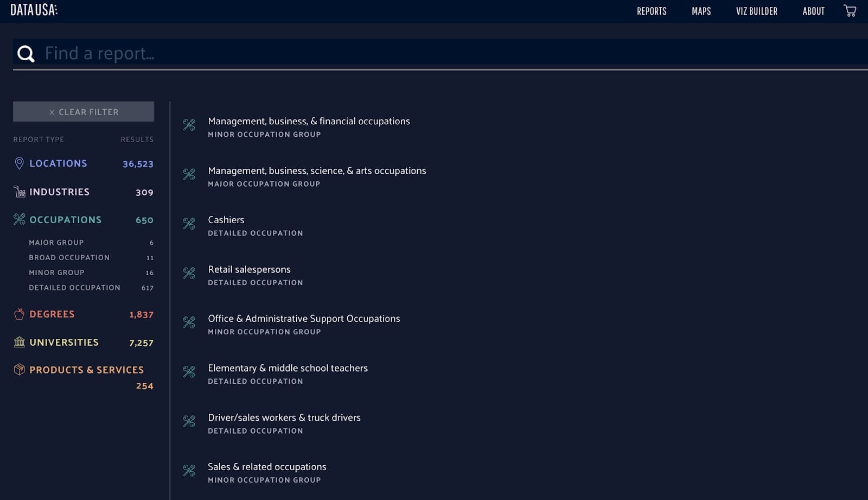
Task: Open the REPORTS page
Action: click(x=651, y=10)
